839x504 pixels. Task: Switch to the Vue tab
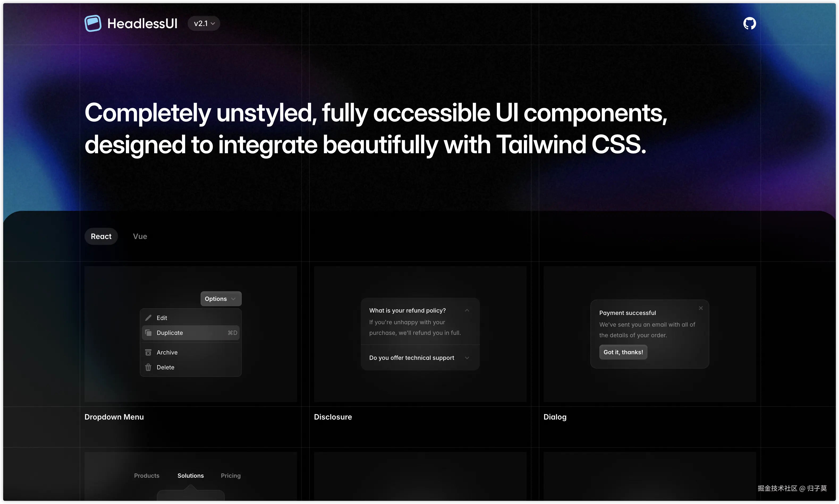140,236
